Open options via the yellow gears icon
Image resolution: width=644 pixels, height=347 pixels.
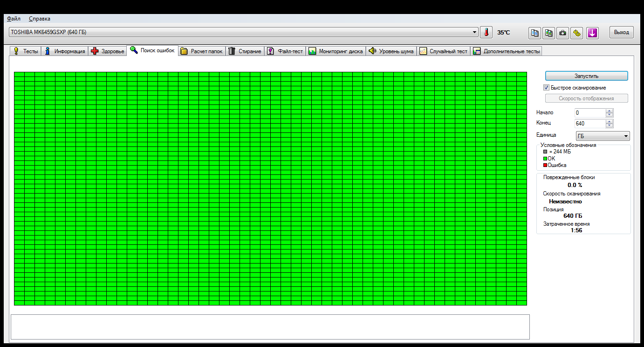pos(577,33)
